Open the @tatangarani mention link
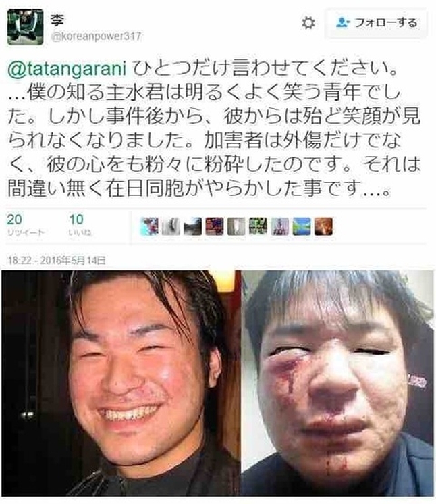 coord(67,69)
